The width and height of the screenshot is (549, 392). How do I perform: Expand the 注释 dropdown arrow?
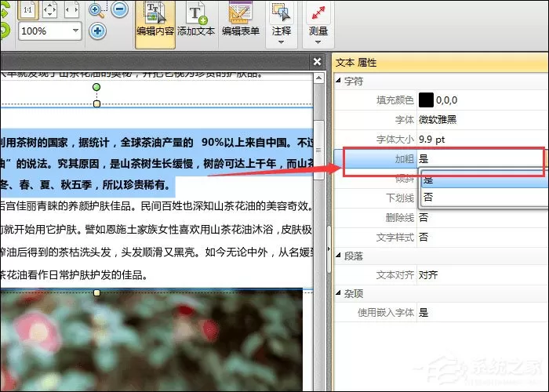coord(281,42)
